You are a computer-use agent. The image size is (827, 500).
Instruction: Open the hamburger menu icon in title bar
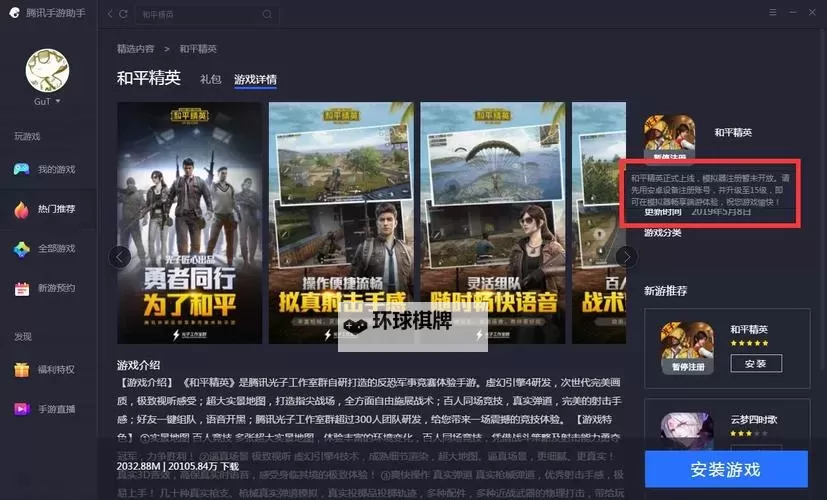773,13
